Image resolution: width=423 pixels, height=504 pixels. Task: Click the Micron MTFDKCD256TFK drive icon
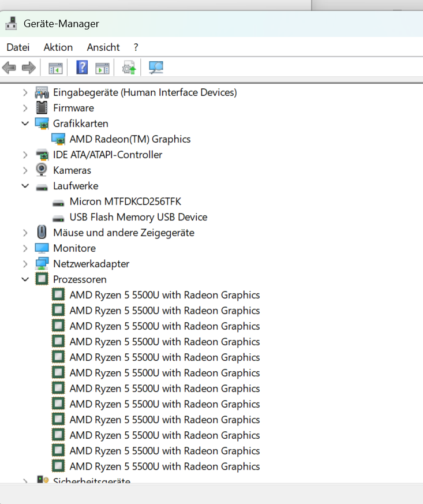pyautogui.click(x=58, y=203)
